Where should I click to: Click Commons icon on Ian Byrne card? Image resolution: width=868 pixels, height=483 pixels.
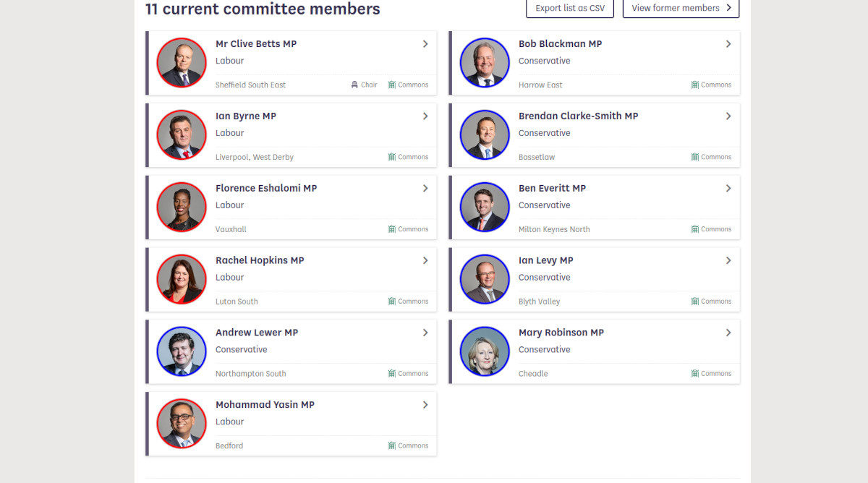pyautogui.click(x=392, y=157)
